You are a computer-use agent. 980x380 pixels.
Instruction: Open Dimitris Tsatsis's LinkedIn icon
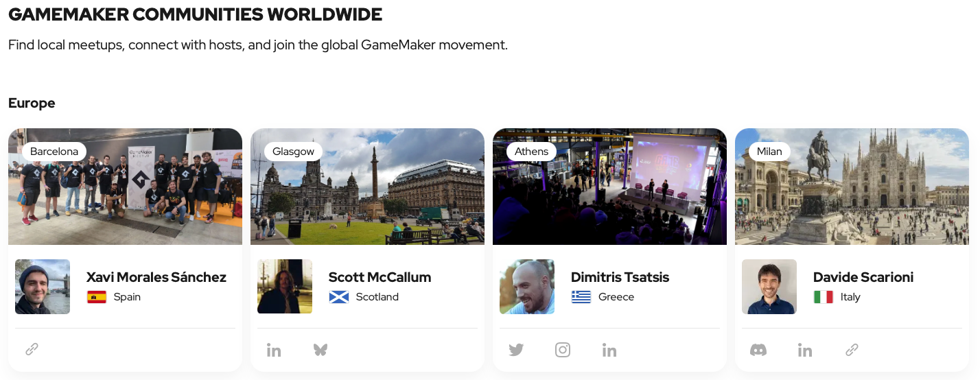click(x=609, y=350)
